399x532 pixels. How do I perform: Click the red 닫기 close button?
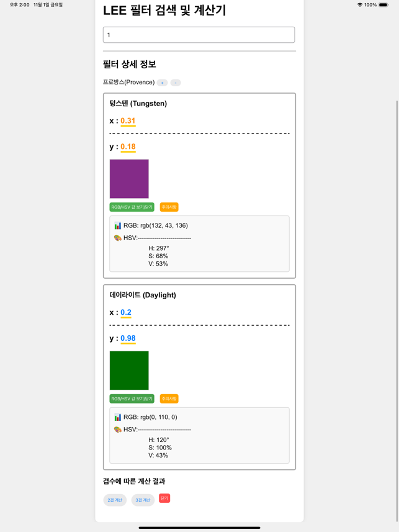[164, 498]
